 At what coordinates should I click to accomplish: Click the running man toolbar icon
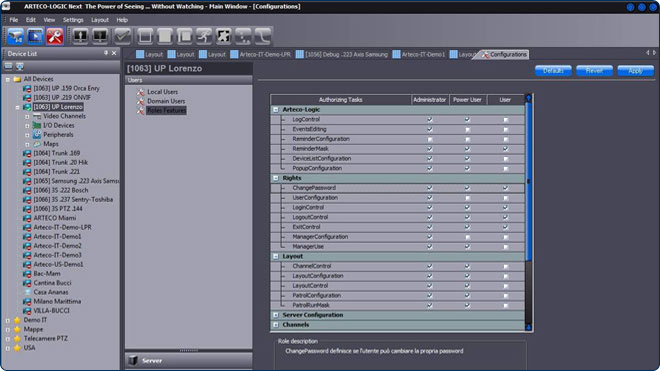[x=204, y=36]
